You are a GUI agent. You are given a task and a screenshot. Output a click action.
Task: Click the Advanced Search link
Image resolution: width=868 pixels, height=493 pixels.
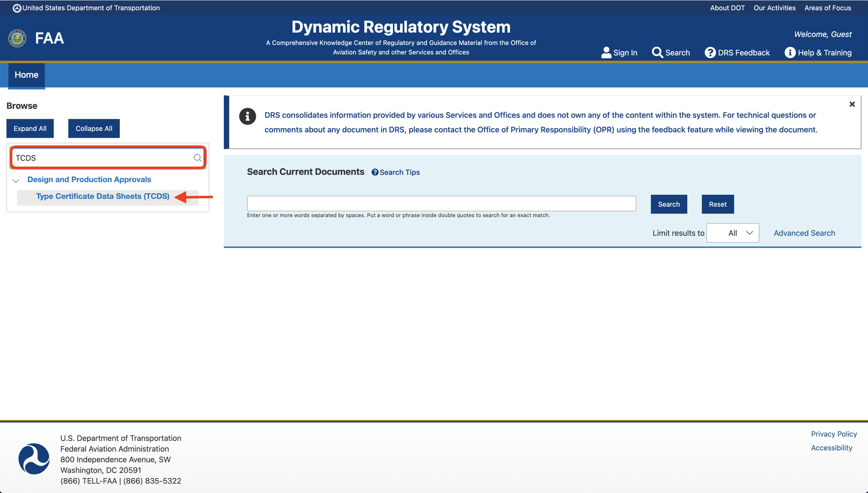[804, 233]
